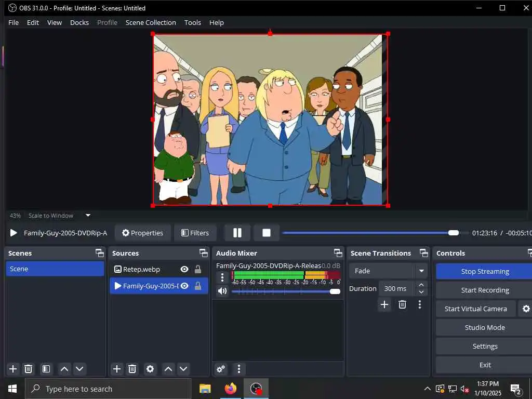Image resolution: width=532 pixels, height=399 pixels.
Task: Open the Scene Collection menu
Action: pyautogui.click(x=151, y=22)
